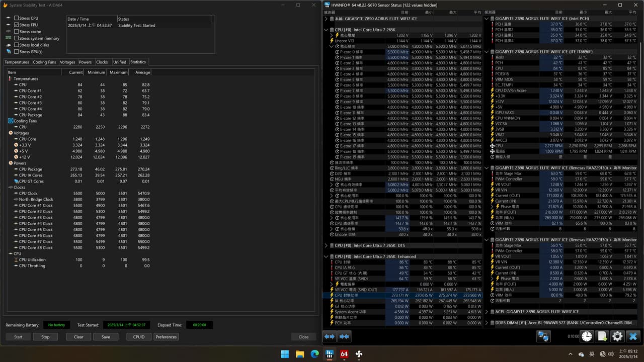644x362 pixels.
Task: Open the CPUID panel
Action: (139, 337)
